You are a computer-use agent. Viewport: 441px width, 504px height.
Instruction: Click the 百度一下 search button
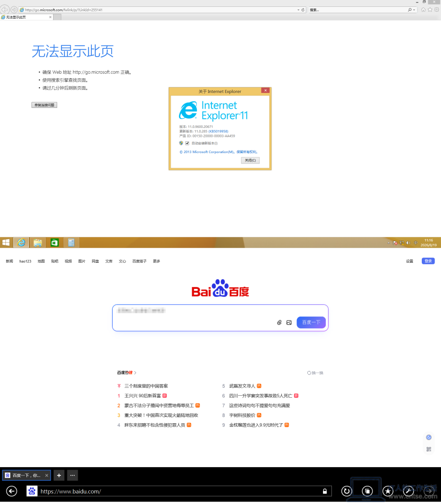click(311, 322)
